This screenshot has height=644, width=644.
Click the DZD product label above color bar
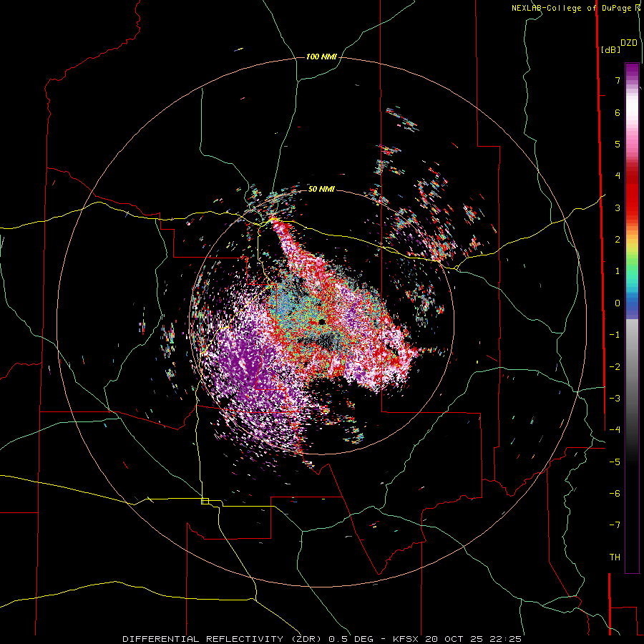point(629,43)
